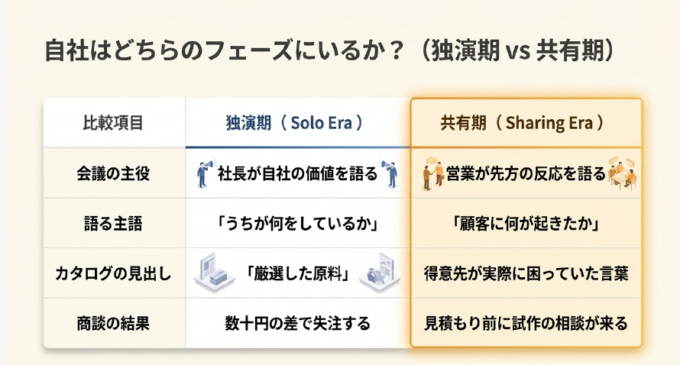Click the カタログの見出し row label

click(114, 274)
